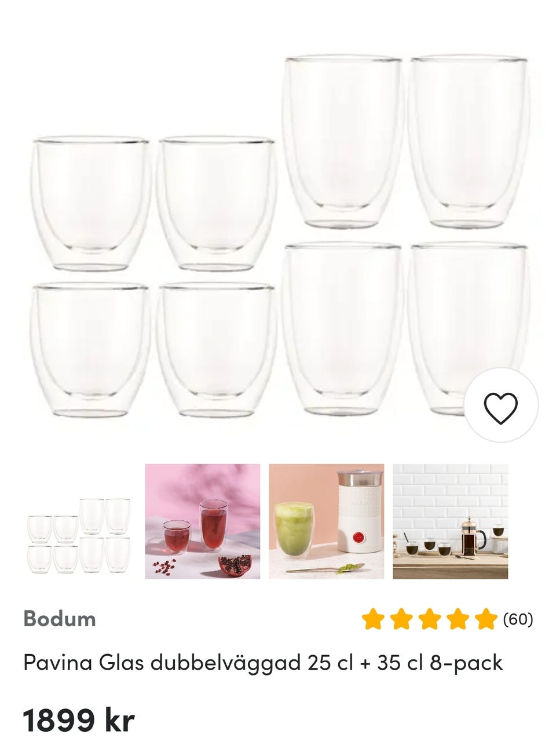
Task: Click the fourth rating star
Action: tap(458, 619)
